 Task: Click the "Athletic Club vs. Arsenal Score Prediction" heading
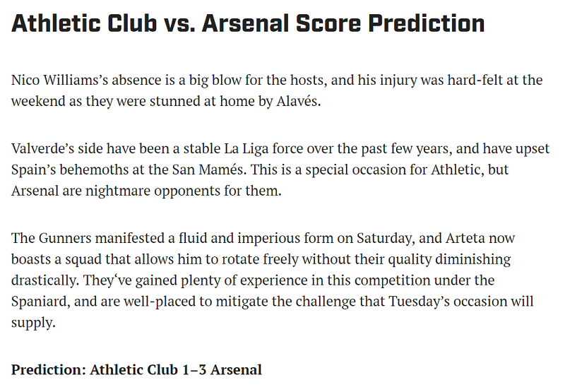[248, 23]
